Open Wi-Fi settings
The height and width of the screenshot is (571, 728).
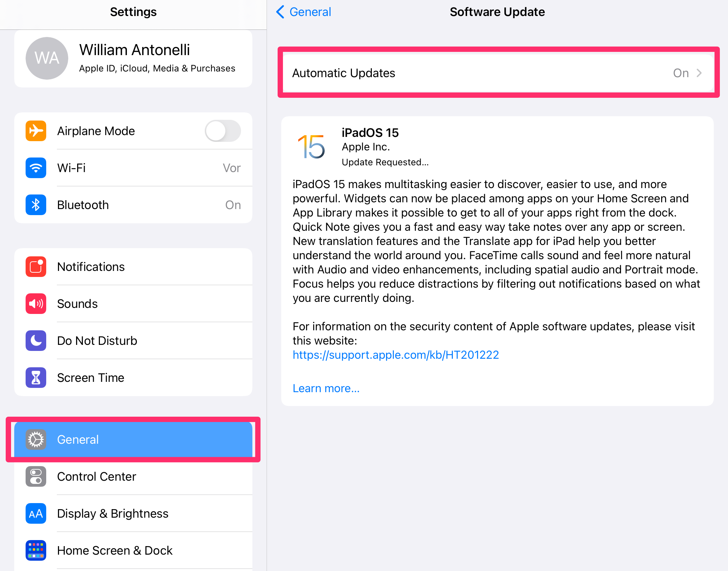pos(133,168)
